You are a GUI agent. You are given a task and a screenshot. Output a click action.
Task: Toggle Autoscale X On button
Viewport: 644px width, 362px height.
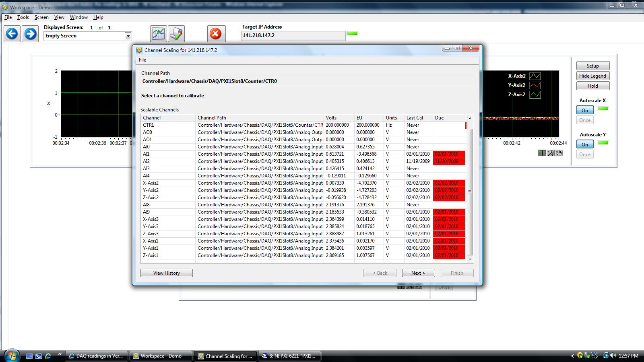click(x=584, y=110)
